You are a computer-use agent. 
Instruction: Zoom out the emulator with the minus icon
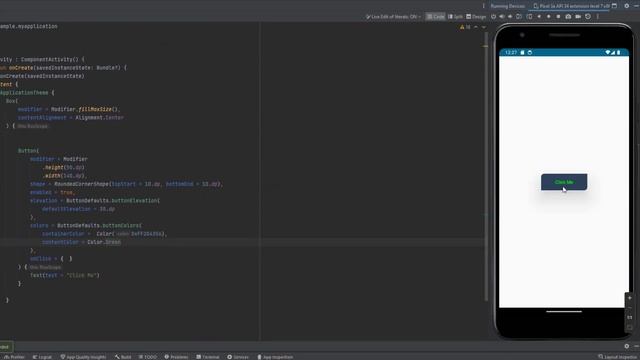point(629,308)
